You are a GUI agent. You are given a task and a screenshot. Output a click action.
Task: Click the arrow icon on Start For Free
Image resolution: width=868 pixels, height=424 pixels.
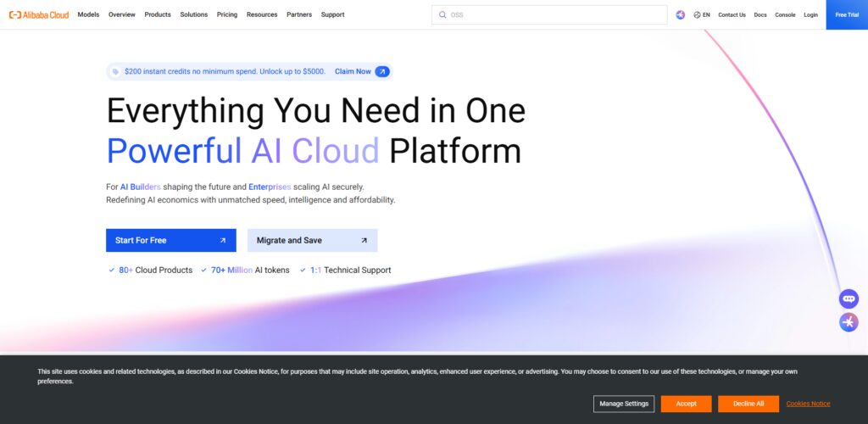click(x=223, y=240)
